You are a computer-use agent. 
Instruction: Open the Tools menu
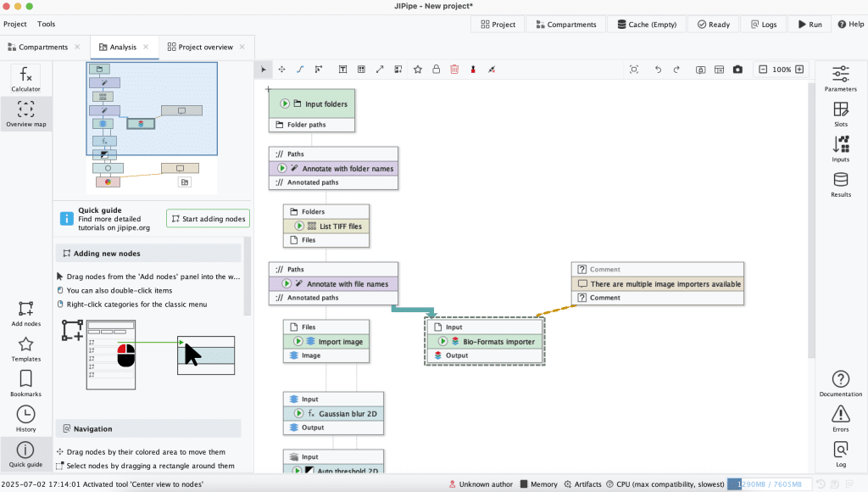[46, 25]
